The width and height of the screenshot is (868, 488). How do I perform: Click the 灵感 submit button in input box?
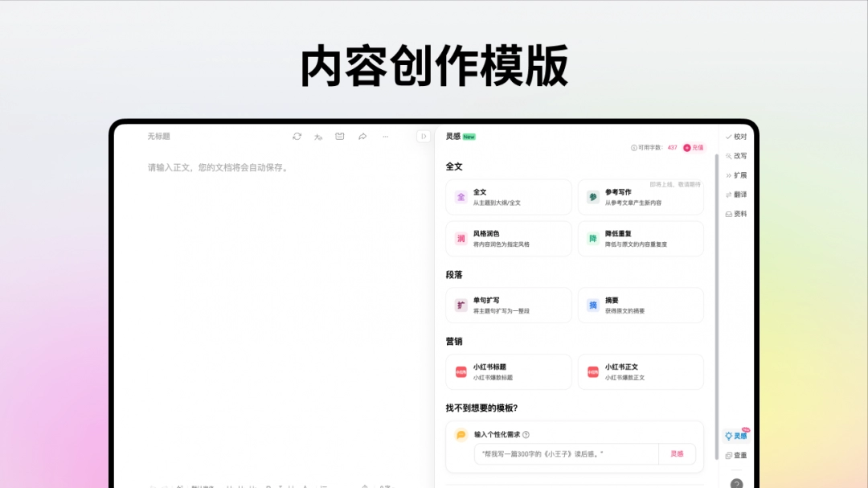[677, 453]
